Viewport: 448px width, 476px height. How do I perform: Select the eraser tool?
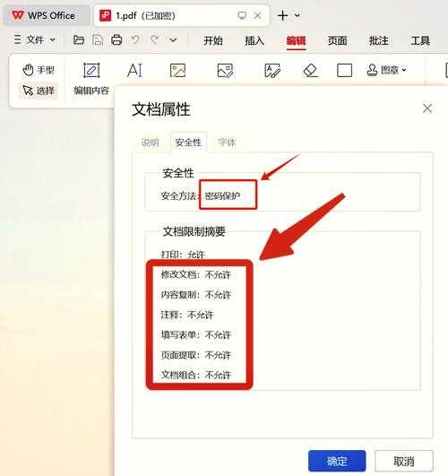pos(311,71)
